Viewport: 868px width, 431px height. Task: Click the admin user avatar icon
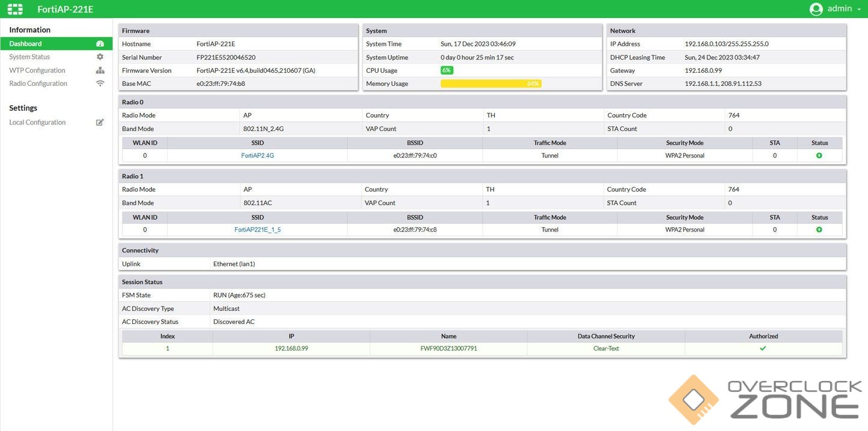(816, 9)
